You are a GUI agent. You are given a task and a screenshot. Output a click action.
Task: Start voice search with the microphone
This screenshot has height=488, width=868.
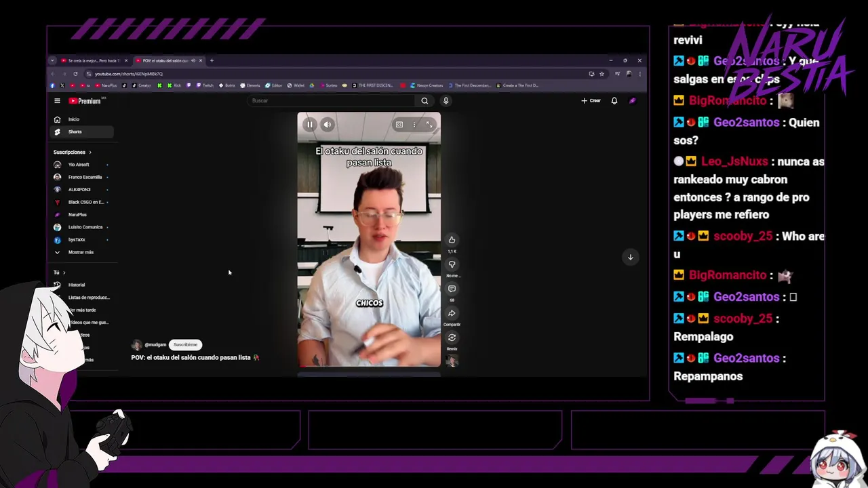[446, 101]
